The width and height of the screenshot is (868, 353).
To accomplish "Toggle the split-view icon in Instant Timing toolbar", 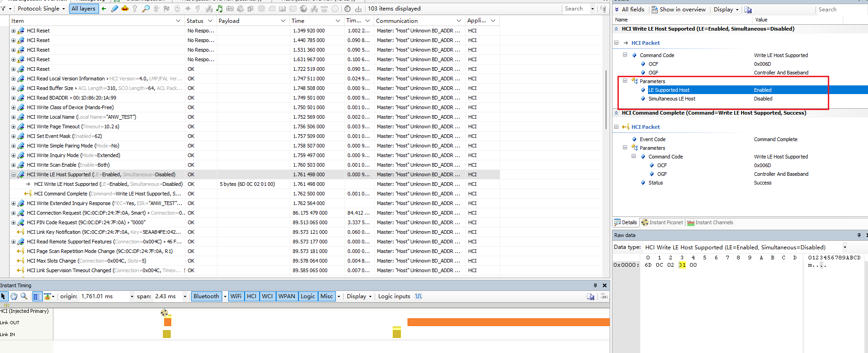I will tap(37, 296).
